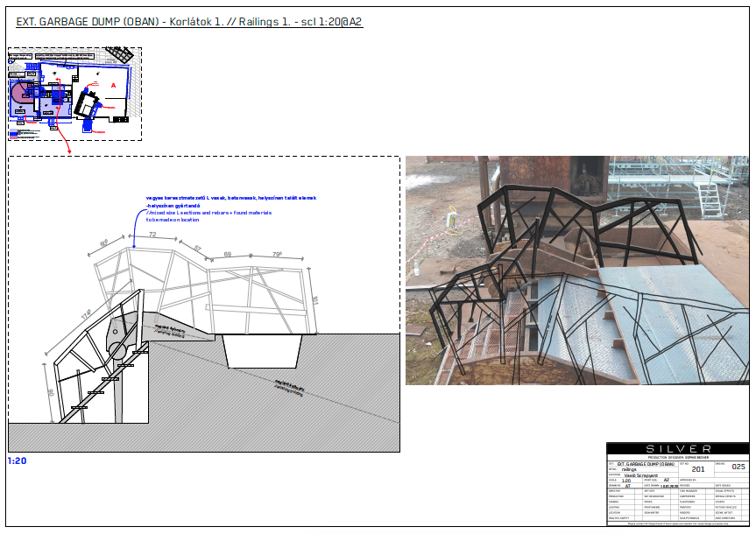The image size is (756, 534).
Task: Select the "79°" angle dimension label on the railing
Action: tap(275, 254)
